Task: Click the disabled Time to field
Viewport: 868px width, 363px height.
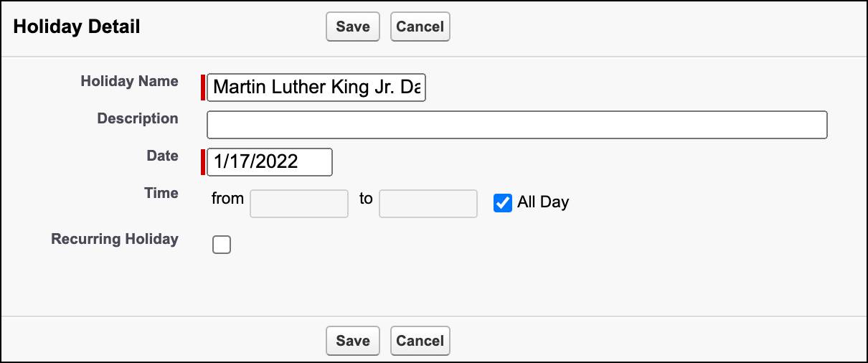Action: (x=428, y=203)
